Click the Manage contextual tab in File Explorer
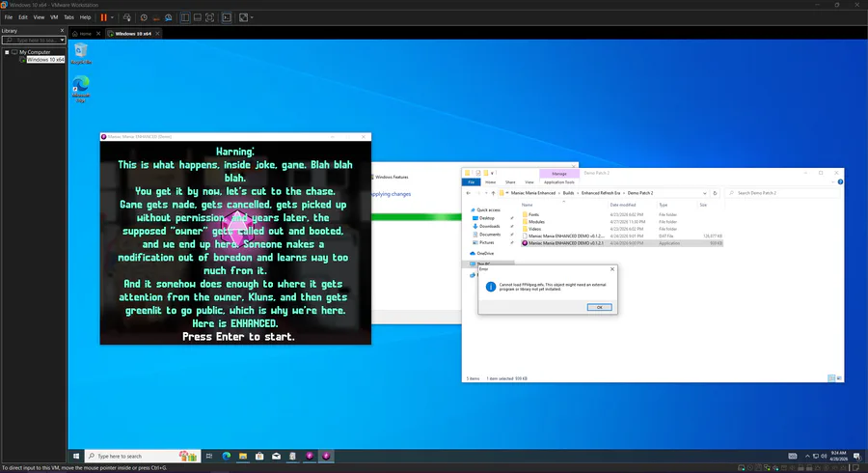 tap(559, 174)
